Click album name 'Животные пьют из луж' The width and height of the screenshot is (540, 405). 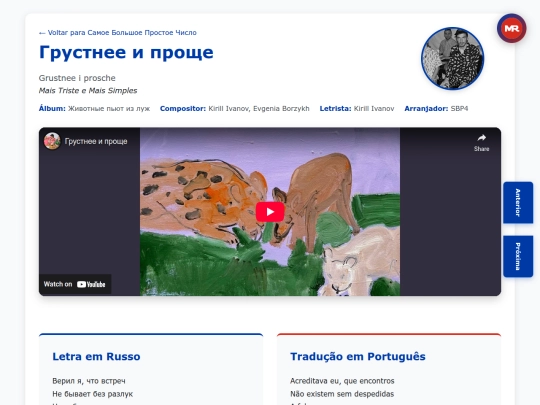pos(109,108)
